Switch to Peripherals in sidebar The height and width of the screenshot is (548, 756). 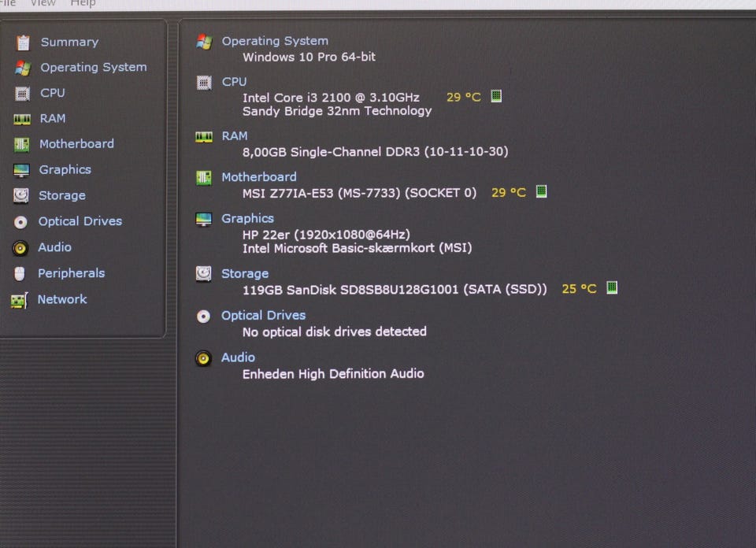pyautogui.click(x=72, y=273)
